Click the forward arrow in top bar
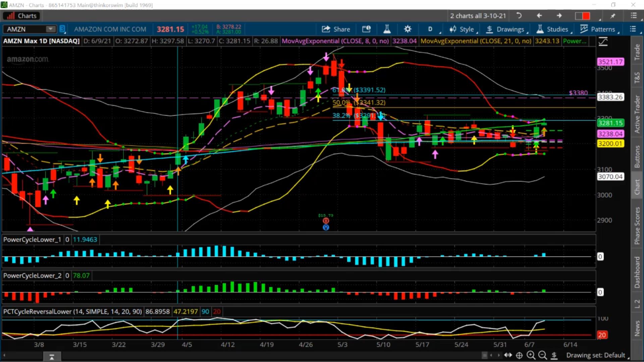Screen dimensions: 644x362 click(x=559, y=16)
